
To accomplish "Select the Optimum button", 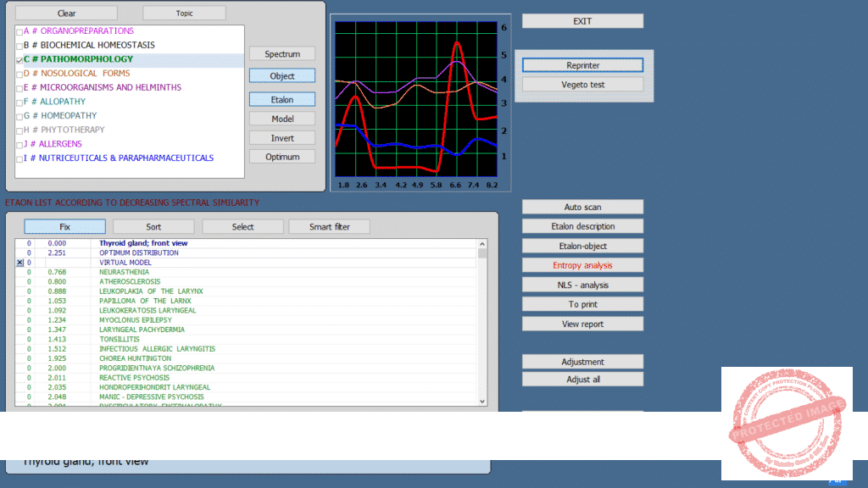I will tap(282, 157).
